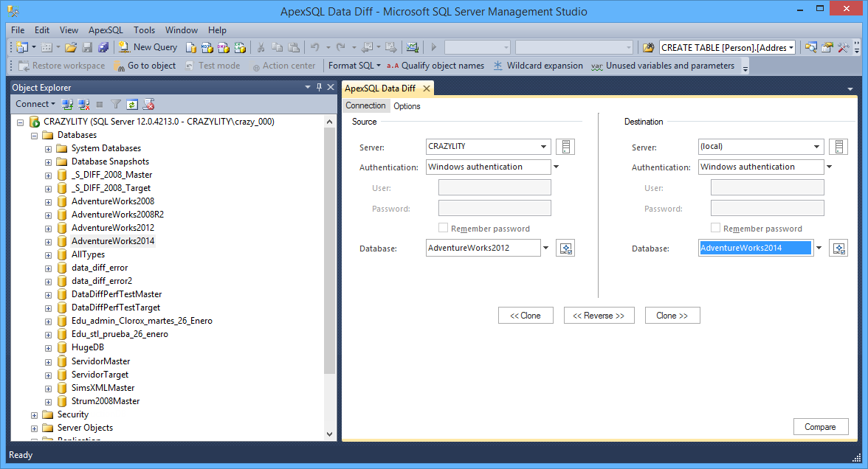Viewport: 868px width, 469px height.
Task: Open the Toolbox wrench icon
Action: click(843, 47)
